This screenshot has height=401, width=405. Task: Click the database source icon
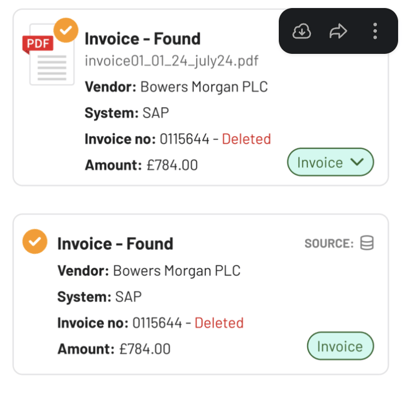[367, 243]
